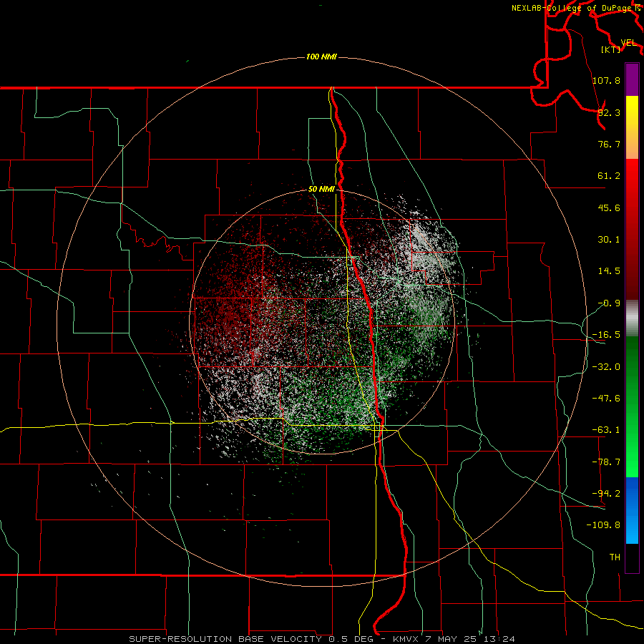Image resolution: width=644 pixels, height=644 pixels.
Task: Click the -0.9 value on velocity scale
Action: click(x=609, y=303)
